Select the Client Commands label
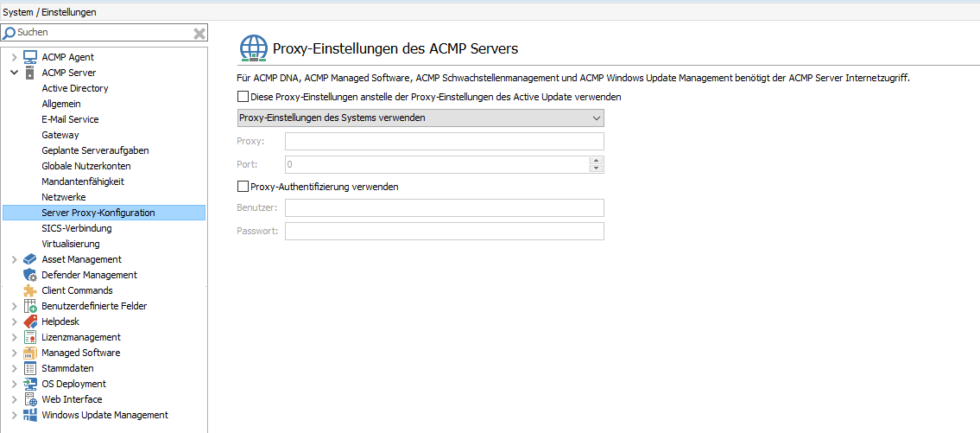980x433 pixels. click(x=77, y=290)
